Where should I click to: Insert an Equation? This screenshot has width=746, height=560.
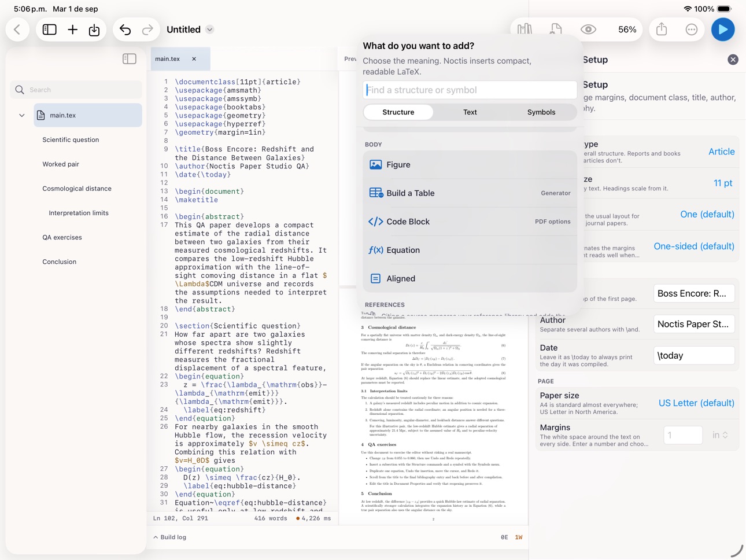[x=470, y=250]
